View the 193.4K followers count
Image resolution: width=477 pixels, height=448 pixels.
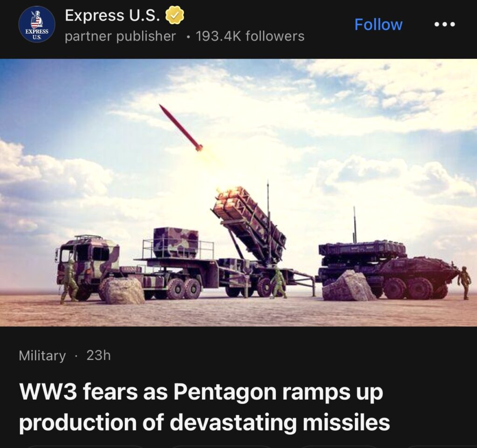click(x=250, y=36)
